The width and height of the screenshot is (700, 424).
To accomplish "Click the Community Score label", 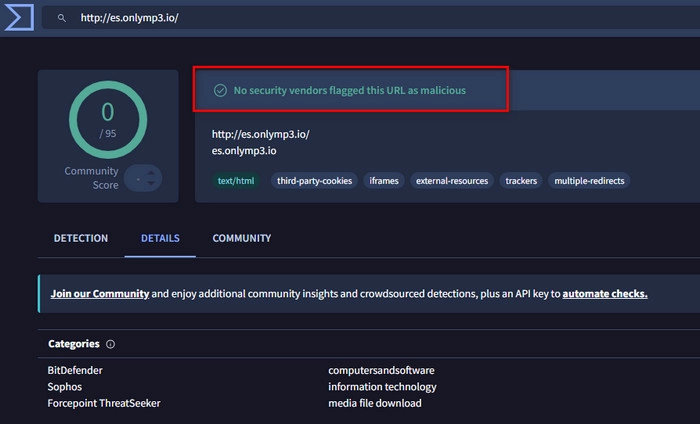I will [92, 178].
